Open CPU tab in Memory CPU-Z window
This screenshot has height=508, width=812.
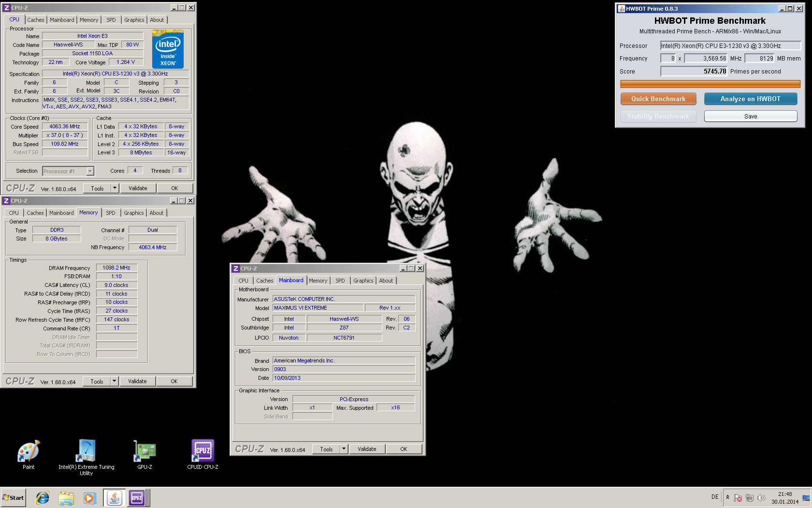pyautogui.click(x=14, y=213)
